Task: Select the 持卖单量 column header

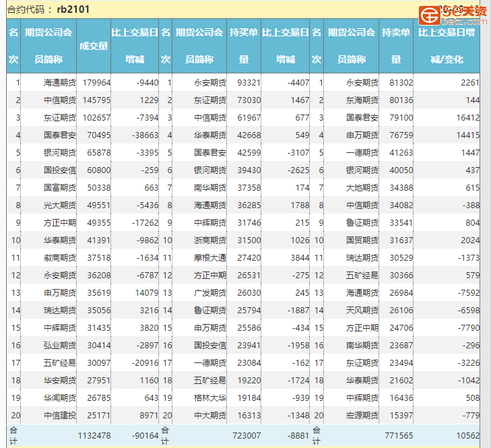Action: [x=396, y=46]
